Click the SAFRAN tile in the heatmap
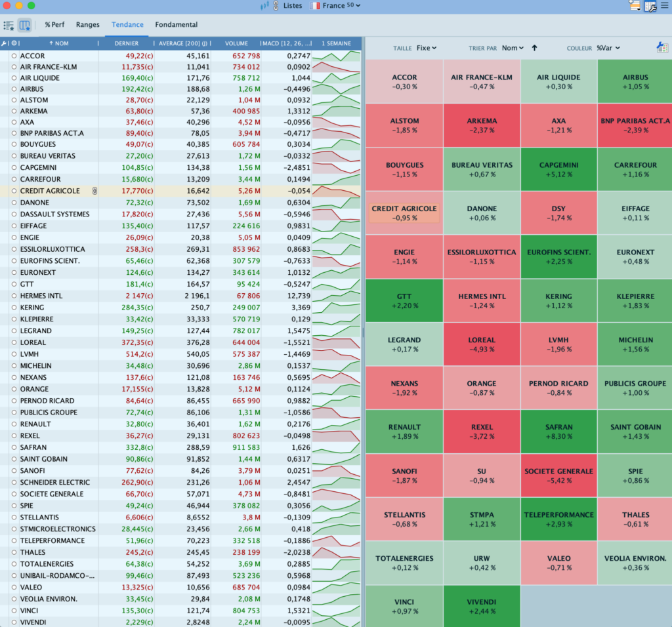Screen dimensions: 672x627 click(x=558, y=431)
